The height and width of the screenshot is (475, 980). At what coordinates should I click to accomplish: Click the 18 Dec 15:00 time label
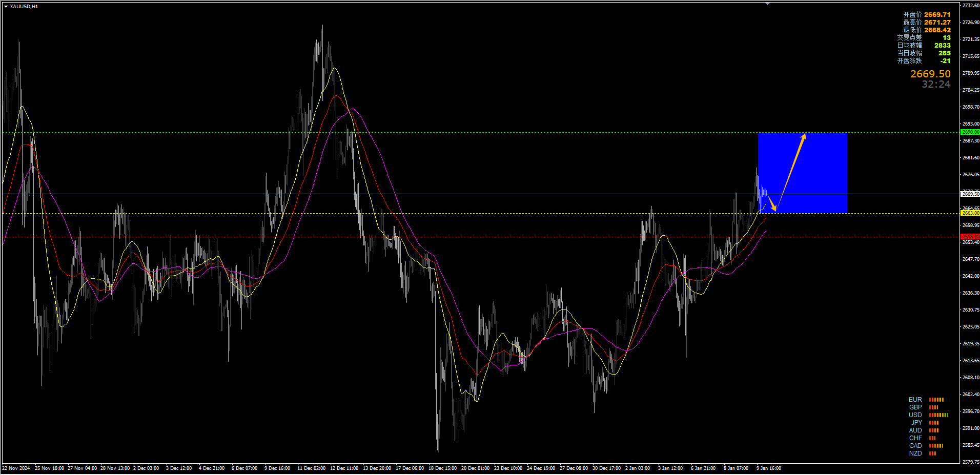click(442, 468)
